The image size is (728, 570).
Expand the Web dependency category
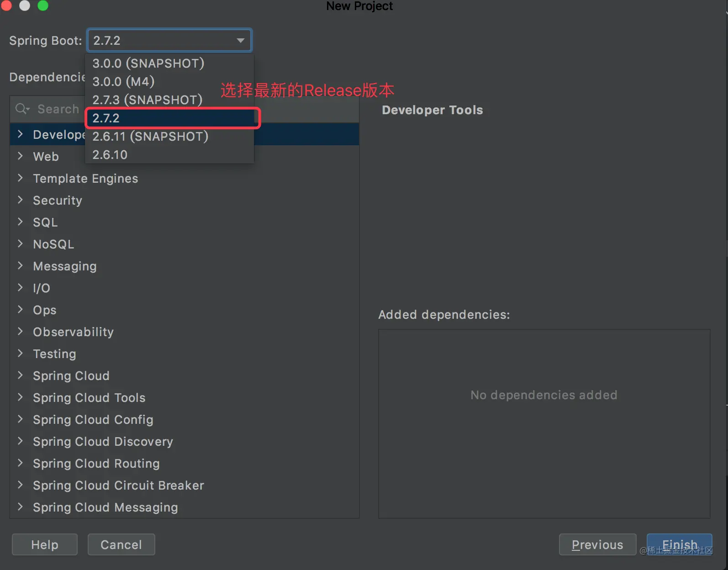20,156
